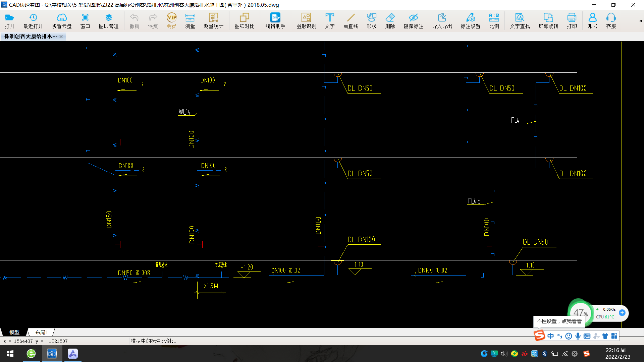
Task: Click the x y coordinate readout
Action: [36, 341]
